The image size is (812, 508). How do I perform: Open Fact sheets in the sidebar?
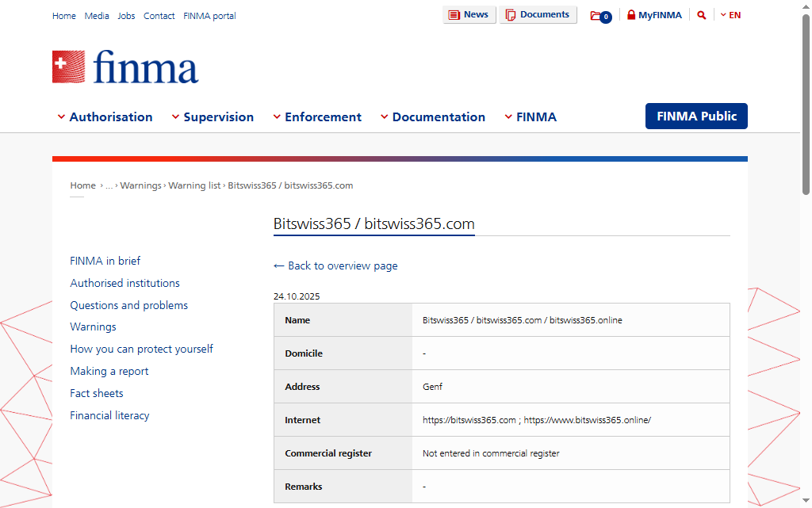click(x=96, y=393)
